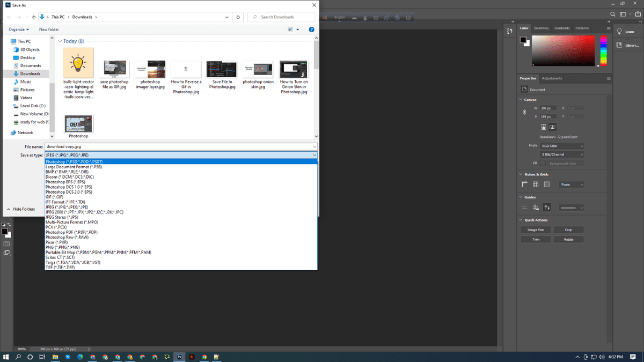
Task: Open This PC in navigation tree
Action: (x=24, y=41)
